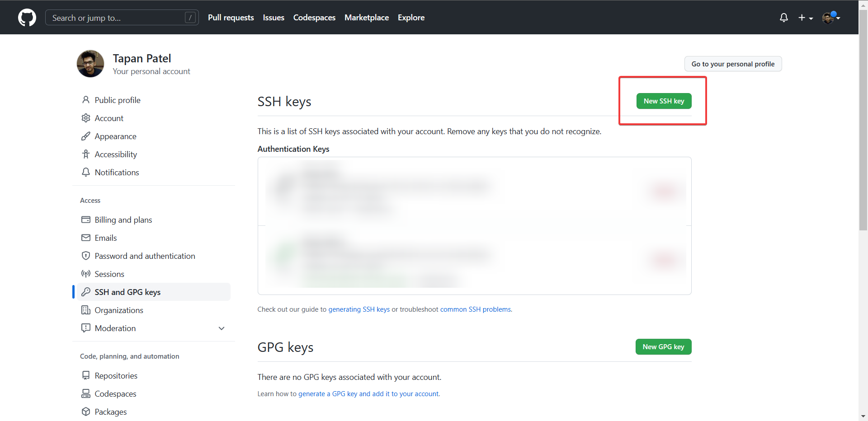The width and height of the screenshot is (868, 421).
Task: Open Billing and plans
Action: [x=123, y=220]
